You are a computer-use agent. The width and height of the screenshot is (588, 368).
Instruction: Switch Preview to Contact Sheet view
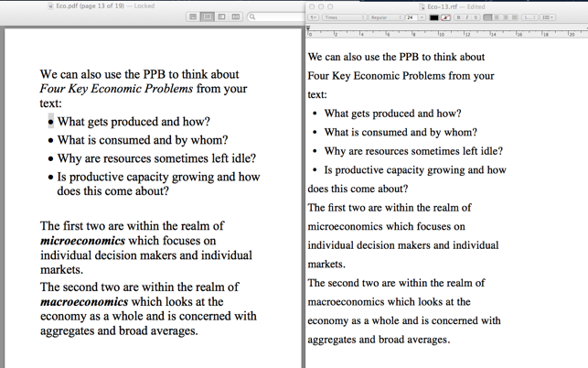click(x=236, y=16)
